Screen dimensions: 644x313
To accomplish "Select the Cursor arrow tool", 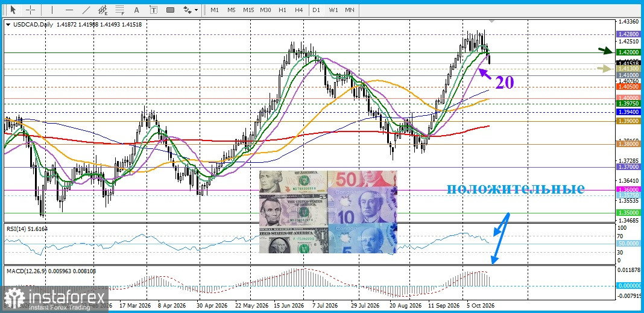I will tap(13, 10).
